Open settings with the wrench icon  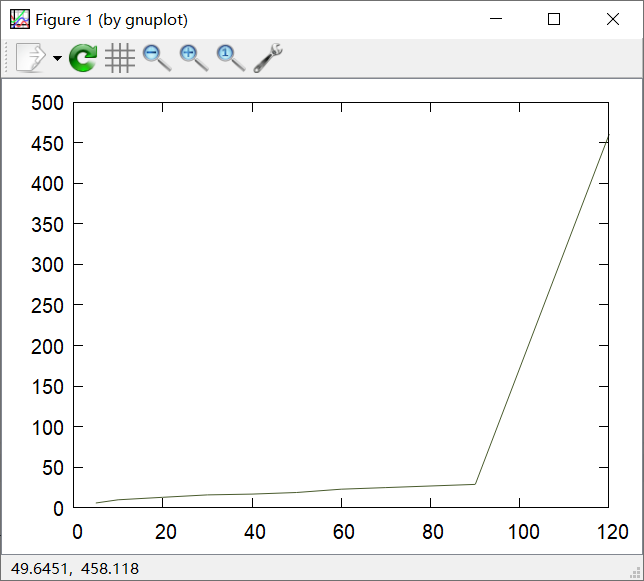click(x=268, y=58)
